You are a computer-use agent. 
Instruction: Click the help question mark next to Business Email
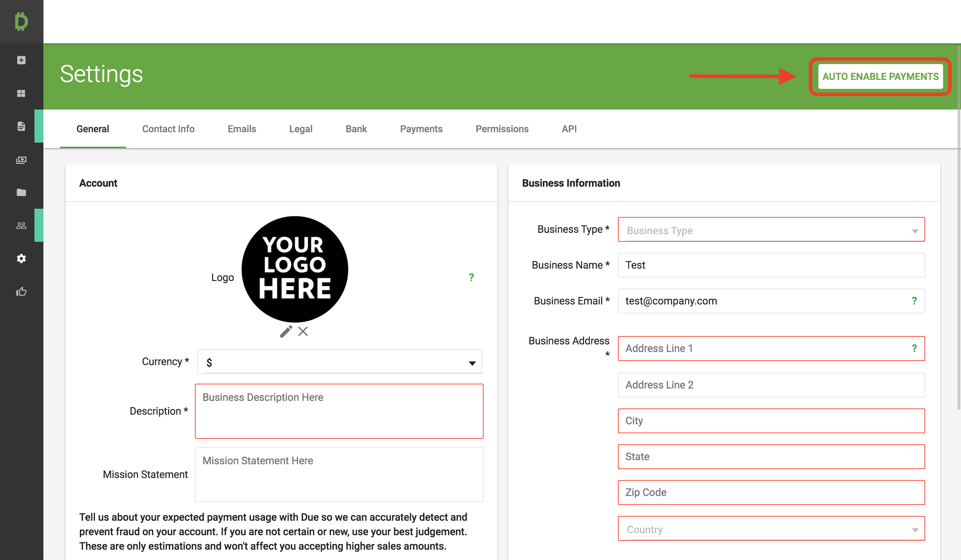pyautogui.click(x=914, y=301)
